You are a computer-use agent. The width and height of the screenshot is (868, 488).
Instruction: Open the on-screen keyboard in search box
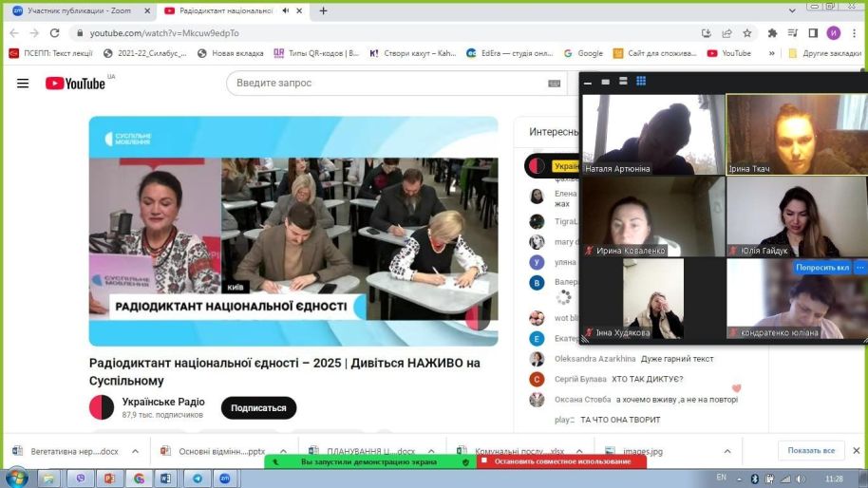[554, 84]
